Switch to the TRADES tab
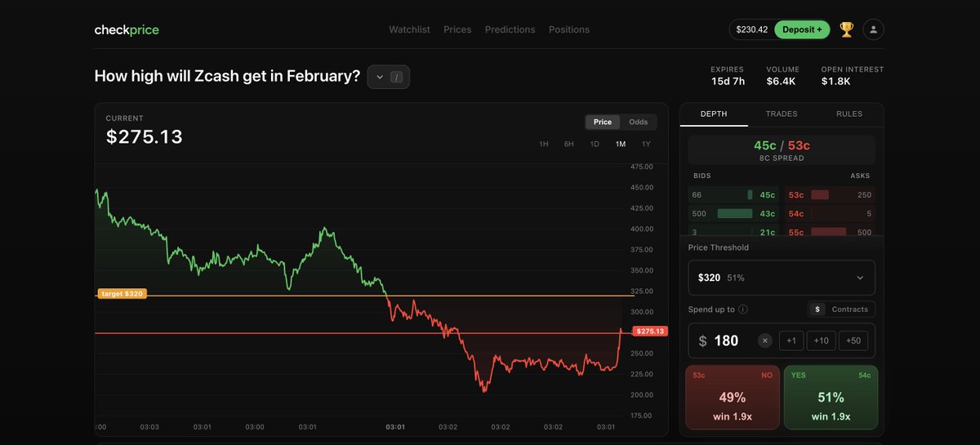Viewport: 980px width, 445px height. click(x=782, y=114)
